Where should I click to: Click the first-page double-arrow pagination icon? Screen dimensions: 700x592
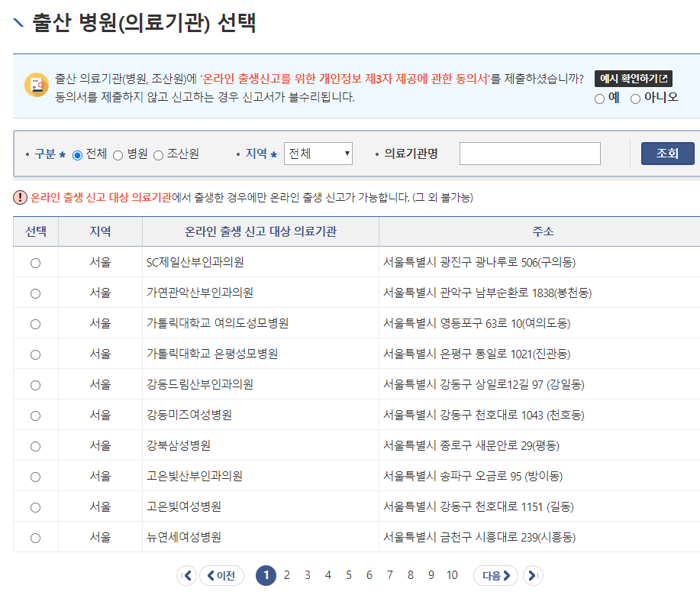pos(187,574)
